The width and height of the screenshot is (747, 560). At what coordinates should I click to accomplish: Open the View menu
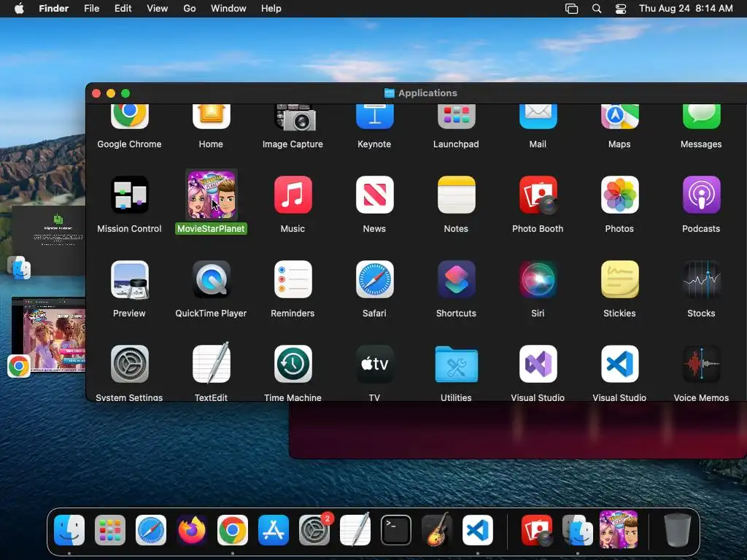tap(158, 8)
